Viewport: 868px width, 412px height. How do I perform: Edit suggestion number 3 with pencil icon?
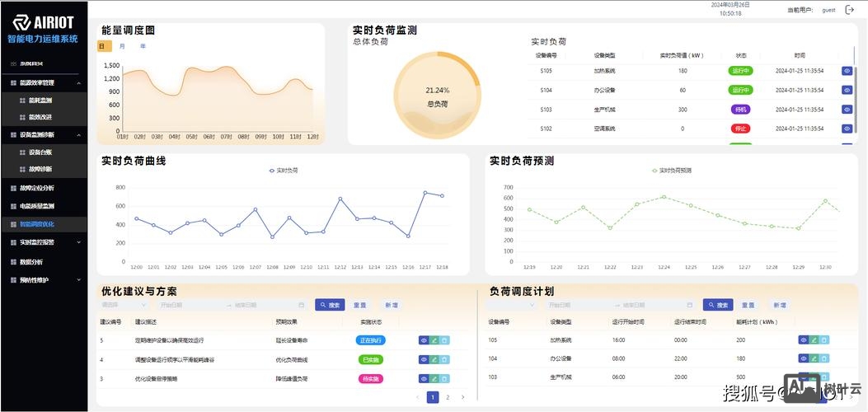pos(434,379)
